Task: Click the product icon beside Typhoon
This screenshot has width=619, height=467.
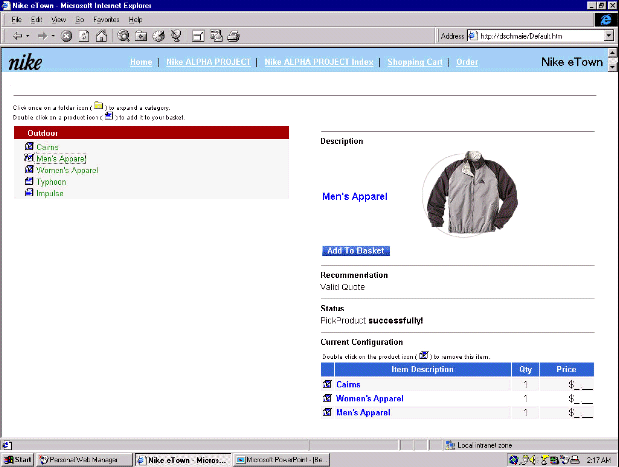Action: point(29,182)
